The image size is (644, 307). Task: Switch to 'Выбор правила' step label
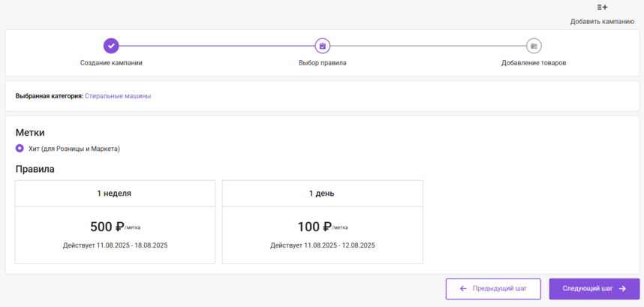point(322,63)
